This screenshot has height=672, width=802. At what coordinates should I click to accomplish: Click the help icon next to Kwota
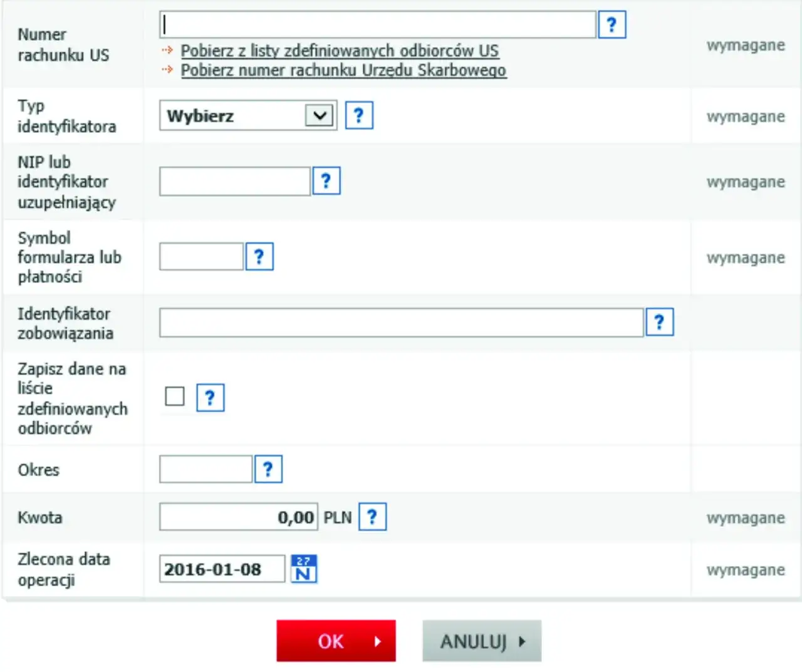(372, 517)
